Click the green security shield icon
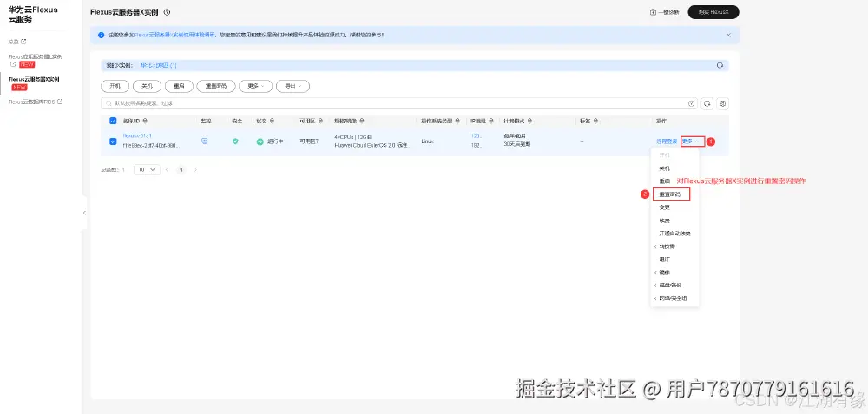868x414 pixels. (x=235, y=141)
